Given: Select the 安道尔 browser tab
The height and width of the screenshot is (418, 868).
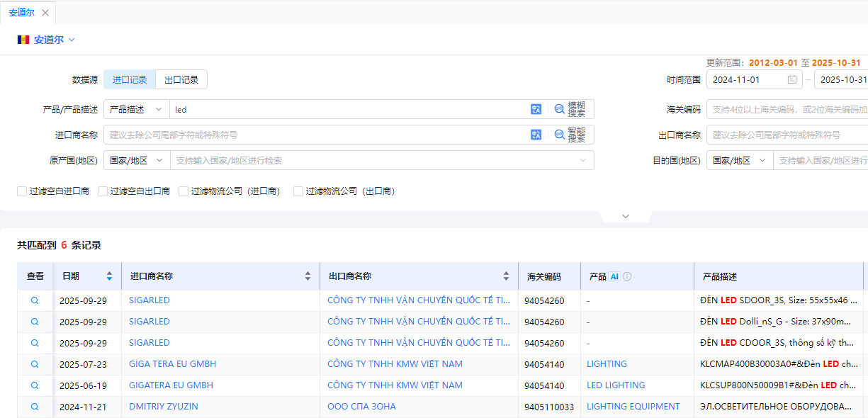Looking at the screenshot, I should pyautogui.click(x=21, y=12).
